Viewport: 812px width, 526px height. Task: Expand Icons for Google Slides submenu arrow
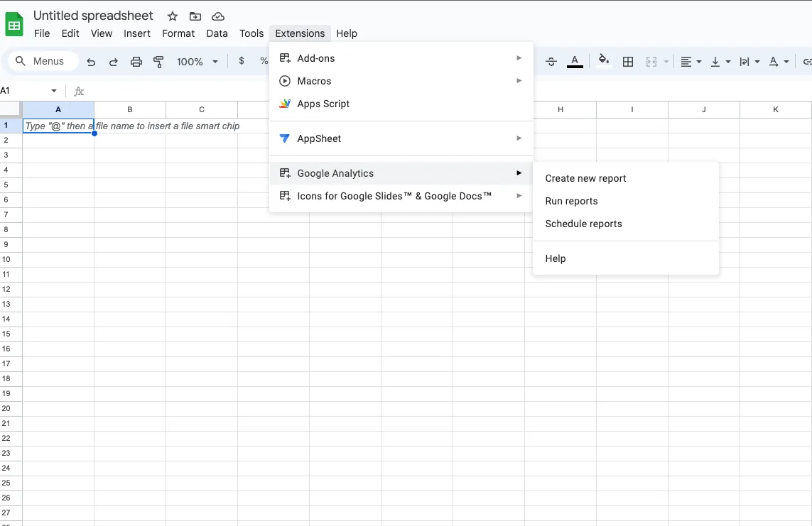[x=519, y=195]
